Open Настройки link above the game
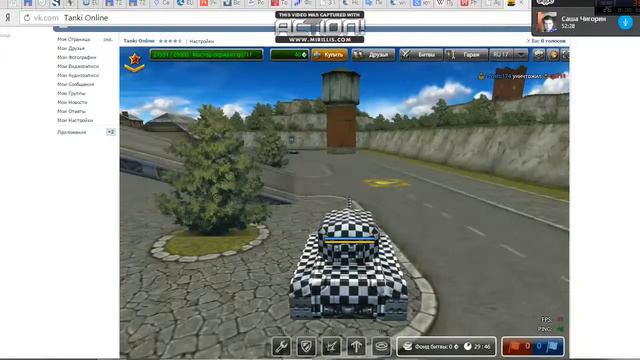 pyautogui.click(x=202, y=41)
